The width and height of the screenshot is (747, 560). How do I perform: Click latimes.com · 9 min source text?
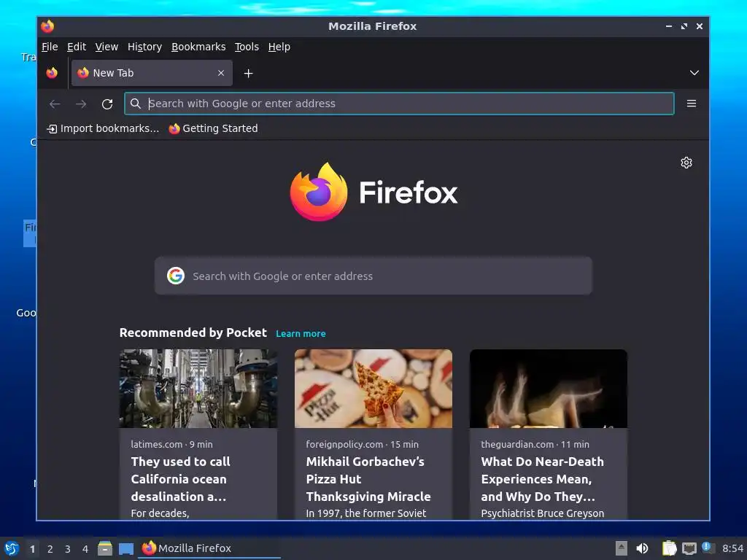point(172,444)
